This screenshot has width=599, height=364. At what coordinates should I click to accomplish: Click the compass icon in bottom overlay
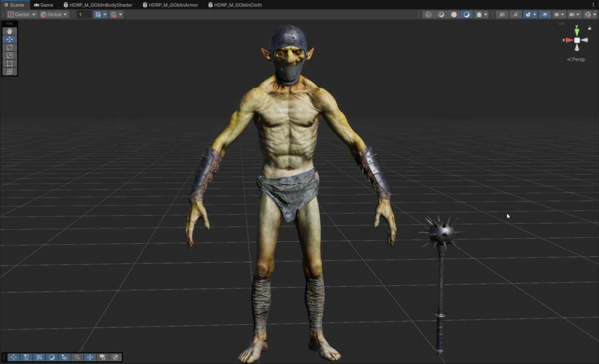[116, 357]
